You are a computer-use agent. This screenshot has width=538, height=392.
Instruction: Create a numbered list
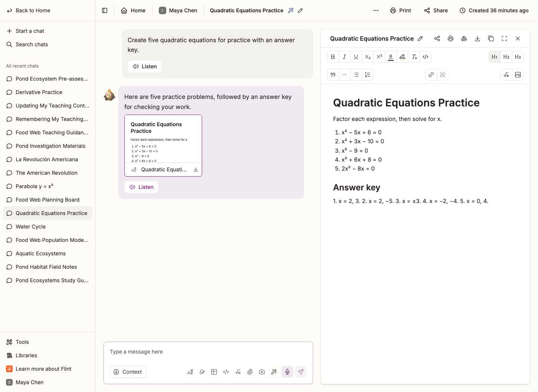tap(368, 75)
